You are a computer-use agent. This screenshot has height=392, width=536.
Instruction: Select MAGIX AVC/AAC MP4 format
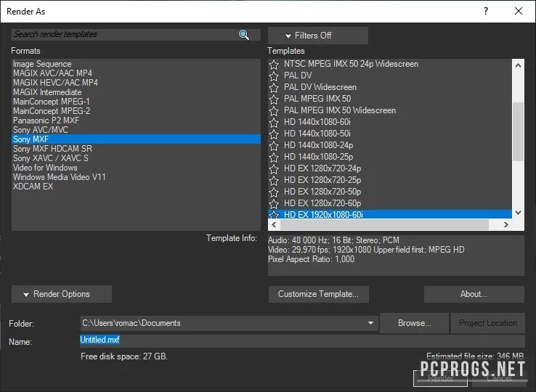click(x=136, y=73)
